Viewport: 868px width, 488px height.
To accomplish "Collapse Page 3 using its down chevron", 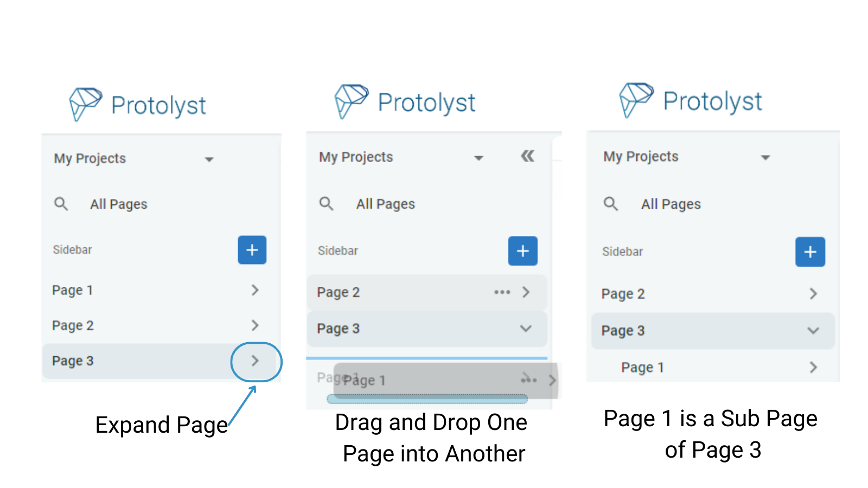I will (525, 329).
